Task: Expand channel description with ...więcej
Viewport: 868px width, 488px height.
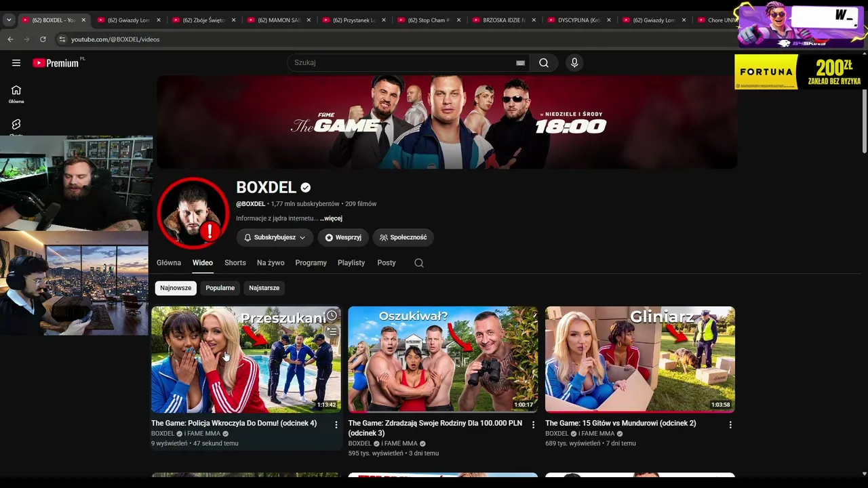Action: point(331,219)
